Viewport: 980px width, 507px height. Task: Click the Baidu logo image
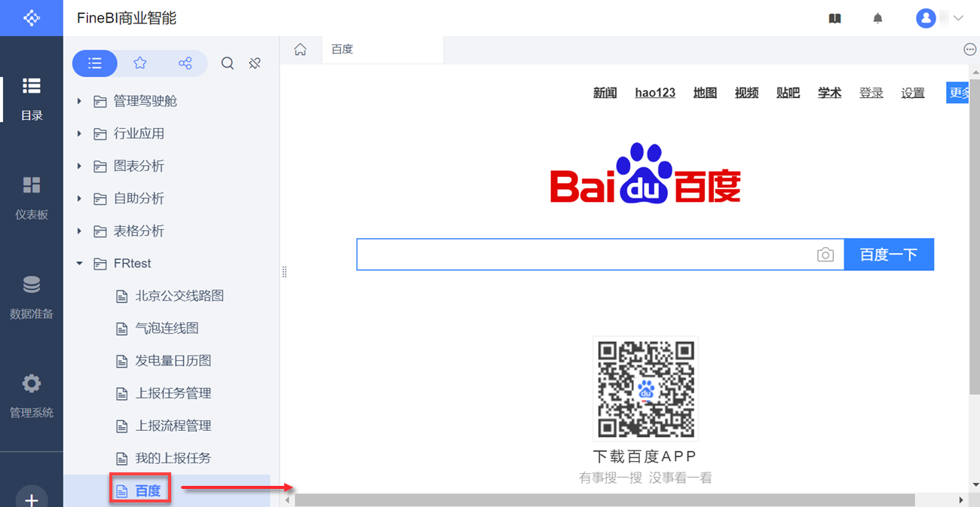click(x=645, y=174)
